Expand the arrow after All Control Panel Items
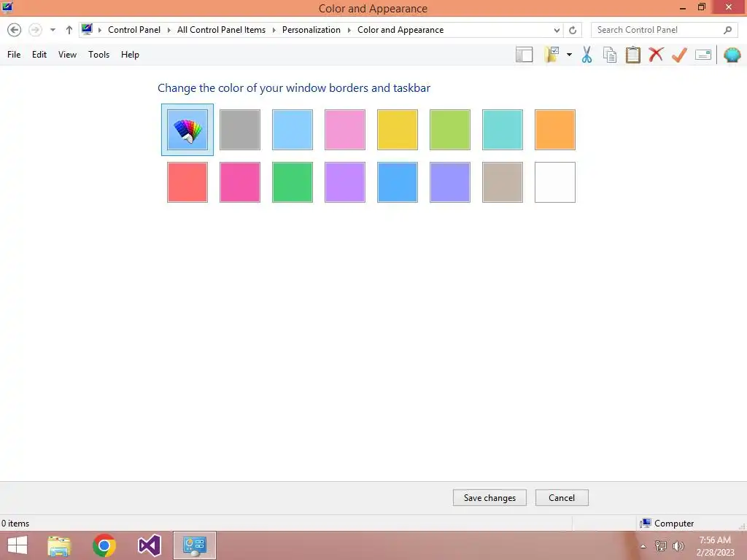Viewport: 747px width, 560px height. [x=274, y=30]
